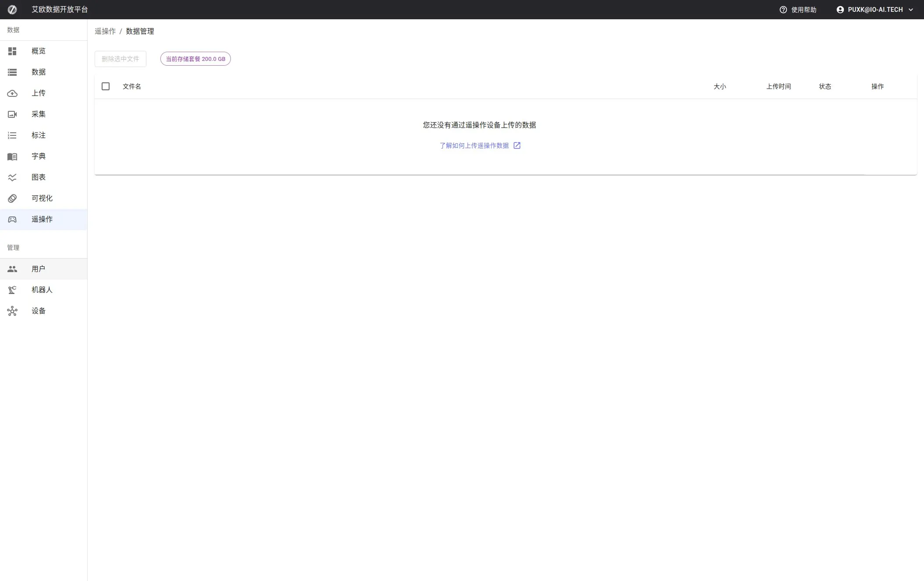This screenshot has height=581, width=924.
Task: Select the 采集 camera icon
Action: click(12, 114)
